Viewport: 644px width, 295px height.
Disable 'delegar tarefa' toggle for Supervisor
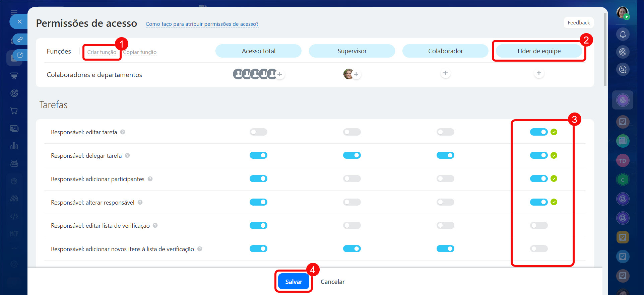(352, 155)
